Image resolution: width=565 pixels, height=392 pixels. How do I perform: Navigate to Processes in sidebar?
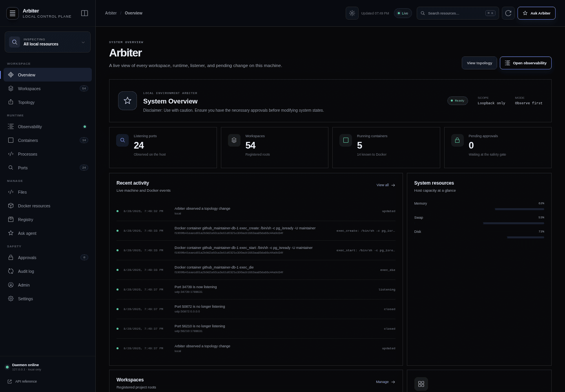pyautogui.click(x=47, y=154)
